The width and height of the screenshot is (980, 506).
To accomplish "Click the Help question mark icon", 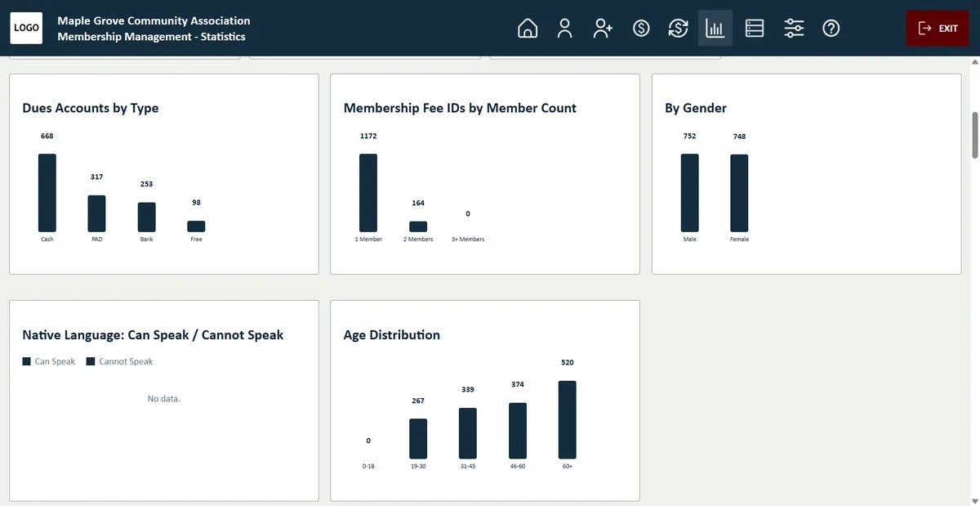I will (x=831, y=29).
